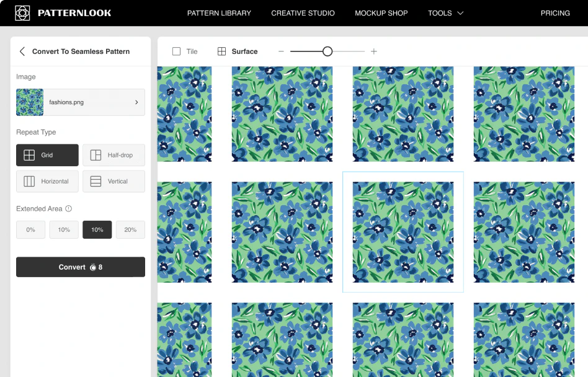The image size is (588, 377).
Task: Enable the Tile checkbox
Action: click(177, 51)
